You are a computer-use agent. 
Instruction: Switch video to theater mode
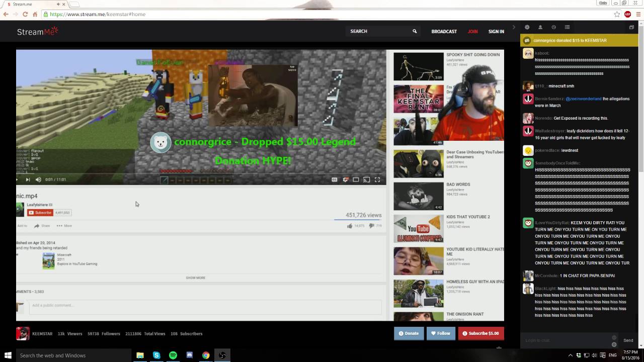pyautogui.click(x=356, y=179)
